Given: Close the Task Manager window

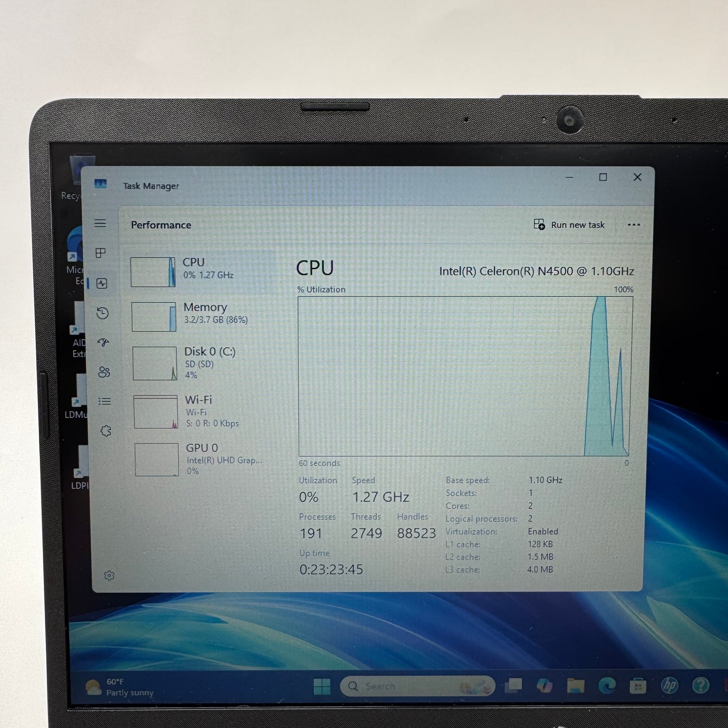Looking at the screenshot, I should [637, 177].
